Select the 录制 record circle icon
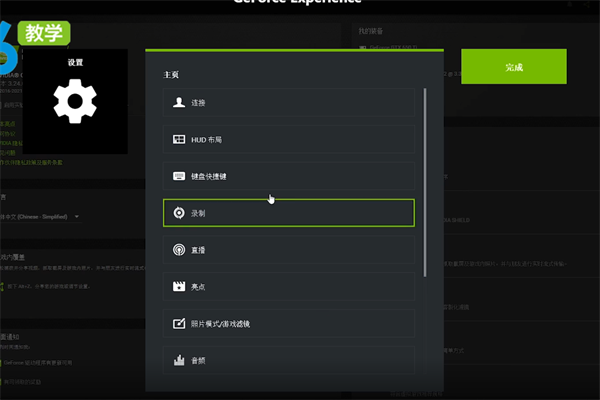The image size is (600, 400). pos(179,213)
